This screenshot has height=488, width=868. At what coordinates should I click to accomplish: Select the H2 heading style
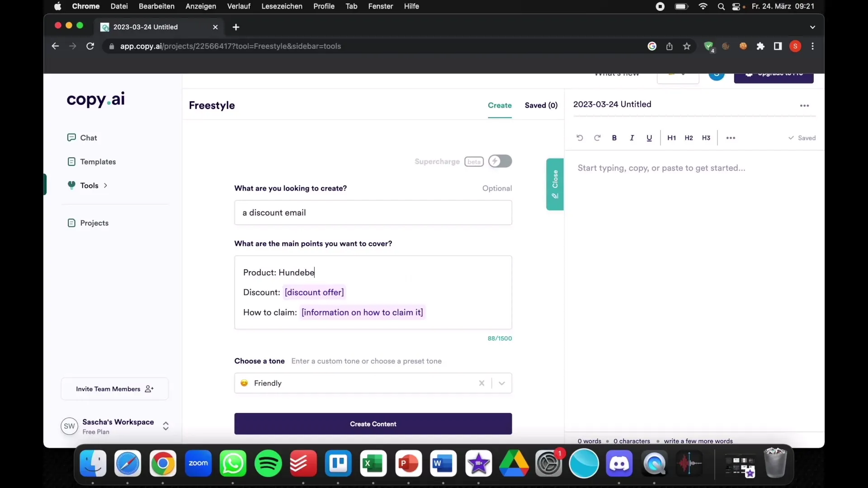click(x=689, y=137)
